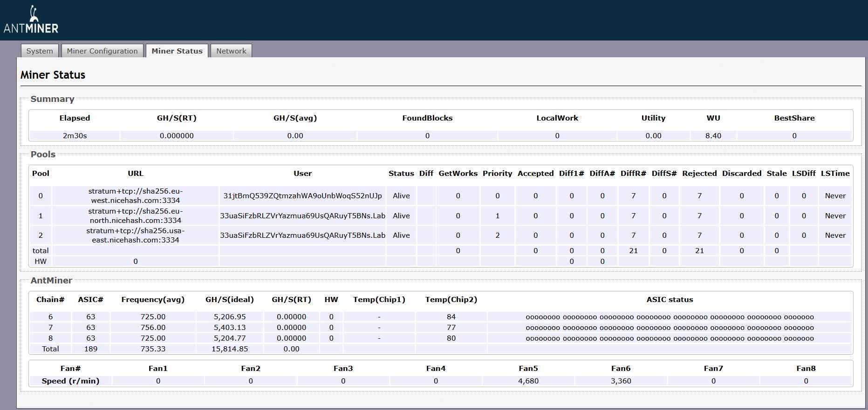This screenshot has width=868, height=410.
Task: Click the eu-west nicehash pool URL
Action: [136, 196]
